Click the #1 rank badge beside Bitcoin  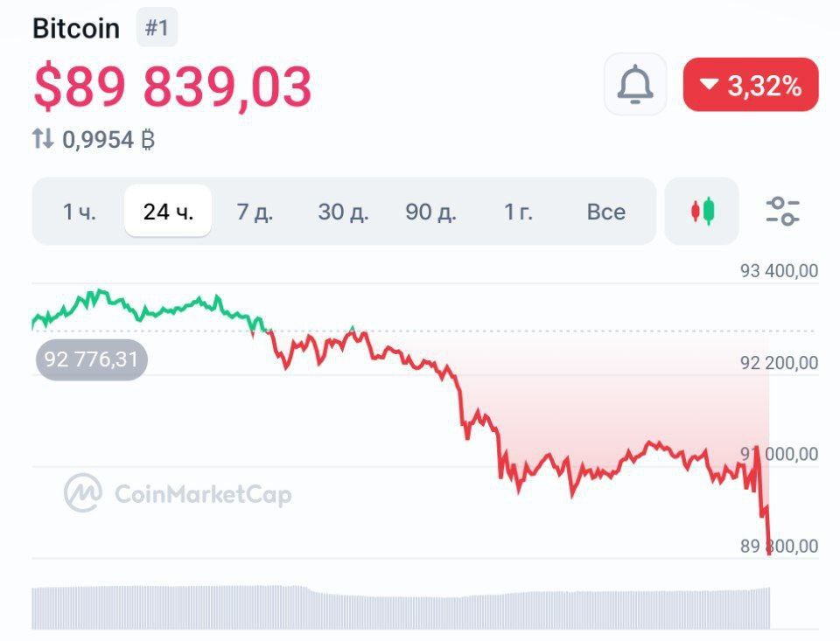coord(159,26)
